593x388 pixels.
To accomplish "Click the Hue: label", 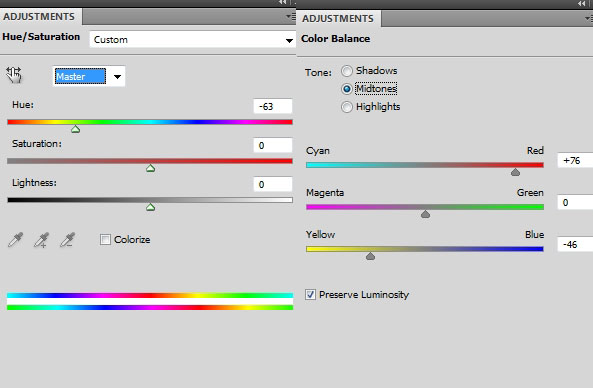I will tap(23, 105).
